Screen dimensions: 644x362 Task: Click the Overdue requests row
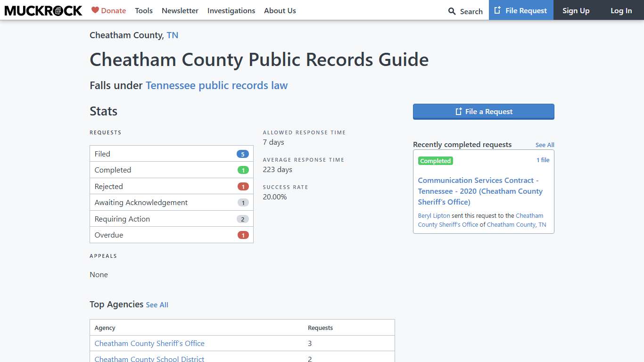click(x=172, y=235)
